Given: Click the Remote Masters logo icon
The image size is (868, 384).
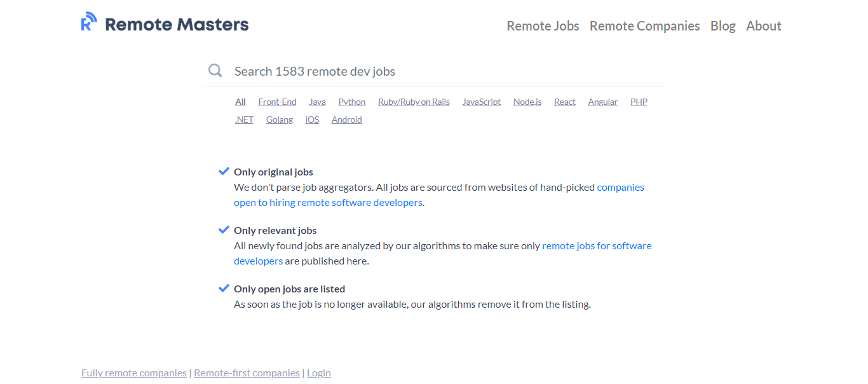Looking at the screenshot, I should 89,22.
